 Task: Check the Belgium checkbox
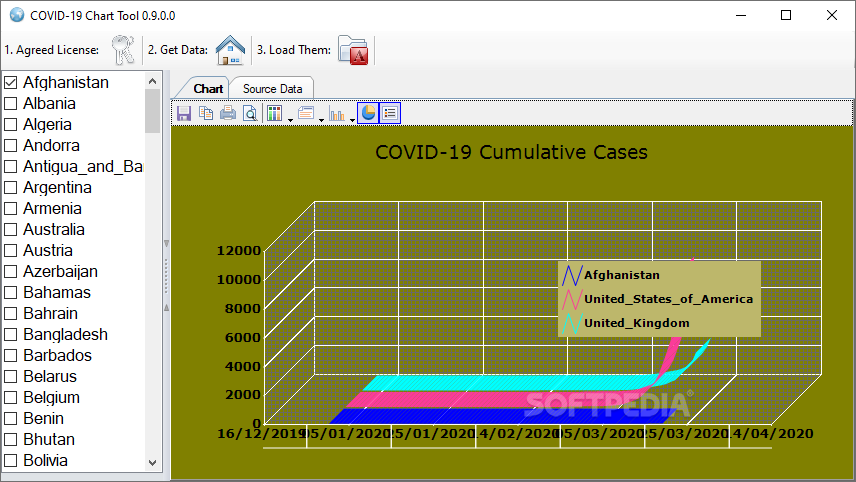(x=10, y=397)
